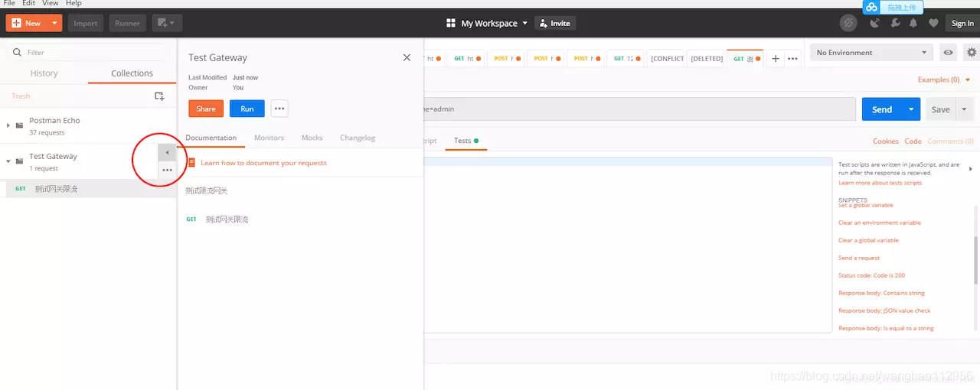Click the request URL field
The height and width of the screenshot is (390, 980).
(639, 109)
